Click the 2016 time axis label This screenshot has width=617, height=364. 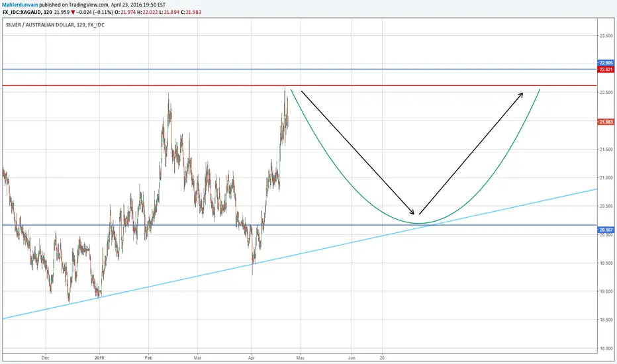99,357
